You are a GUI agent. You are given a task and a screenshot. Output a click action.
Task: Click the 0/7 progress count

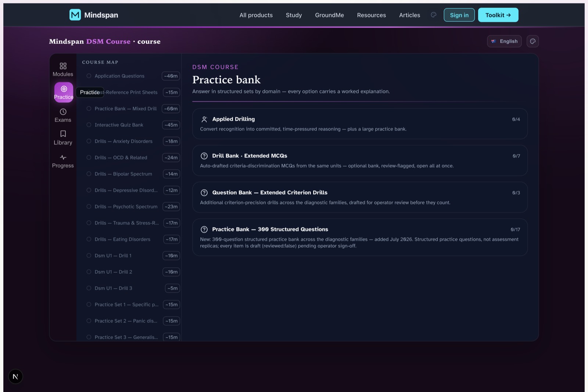click(x=516, y=156)
